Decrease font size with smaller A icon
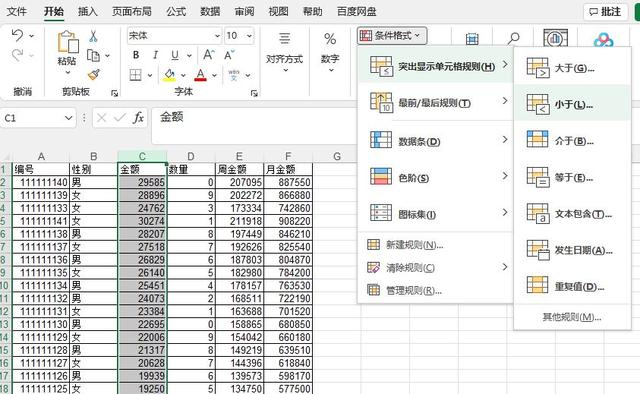Viewport: 640px width, 394px height. point(229,55)
